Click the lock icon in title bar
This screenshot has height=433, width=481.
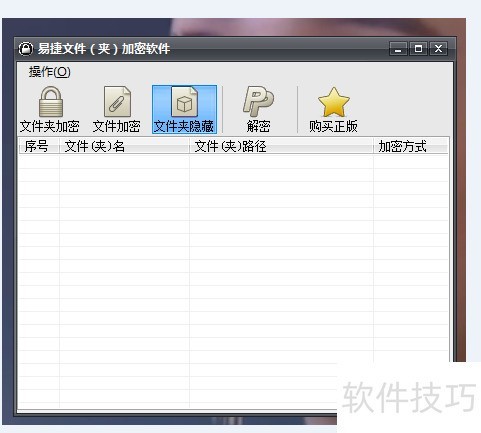pos(26,49)
